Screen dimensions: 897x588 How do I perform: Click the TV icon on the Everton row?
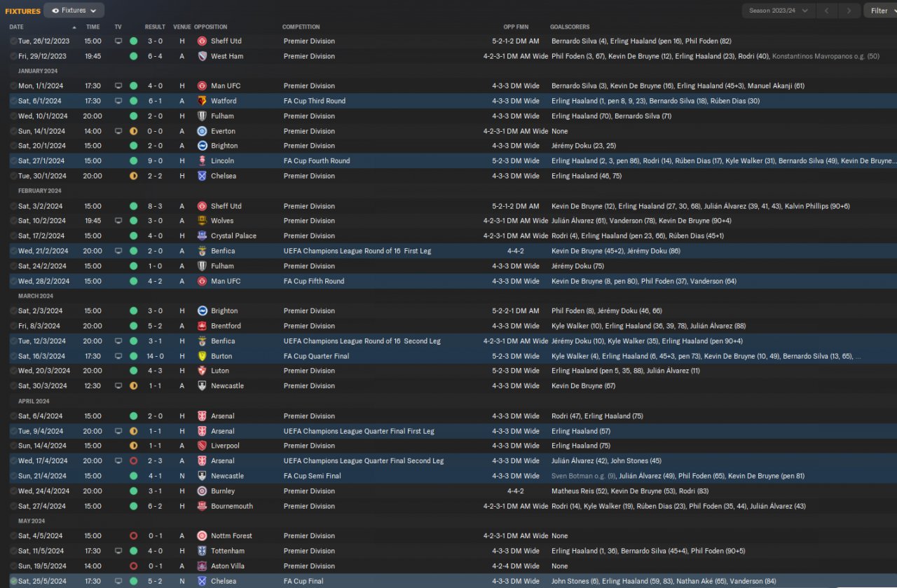118,131
